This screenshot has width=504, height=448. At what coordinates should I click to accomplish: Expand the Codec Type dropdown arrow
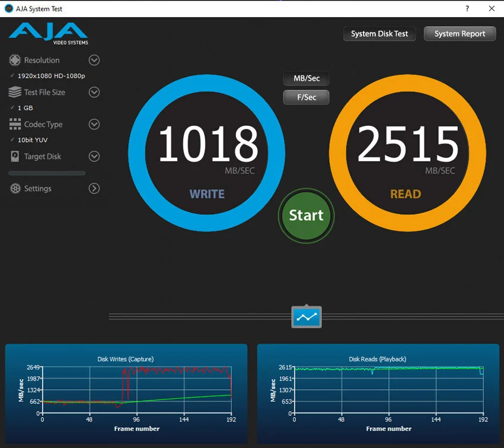[x=94, y=124]
